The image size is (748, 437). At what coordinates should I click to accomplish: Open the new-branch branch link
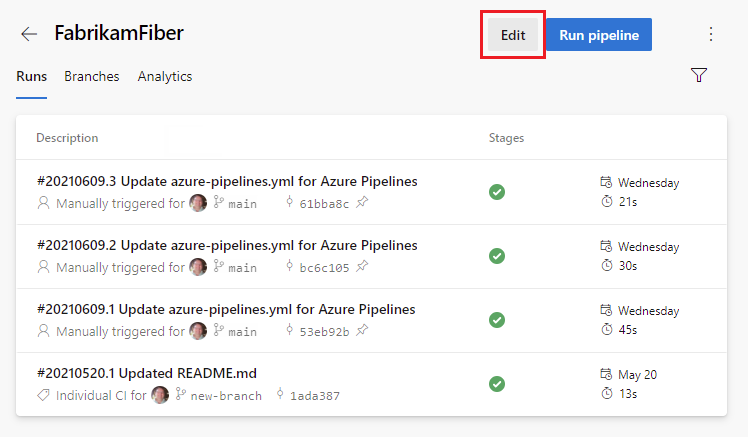[228, 396]
